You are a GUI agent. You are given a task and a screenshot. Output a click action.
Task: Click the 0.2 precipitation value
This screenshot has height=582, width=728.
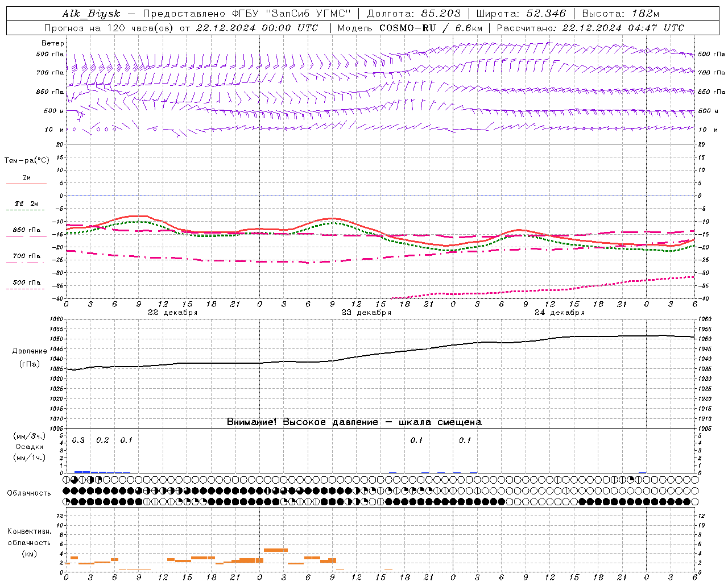pyautogui.click(x=102, y=440)
